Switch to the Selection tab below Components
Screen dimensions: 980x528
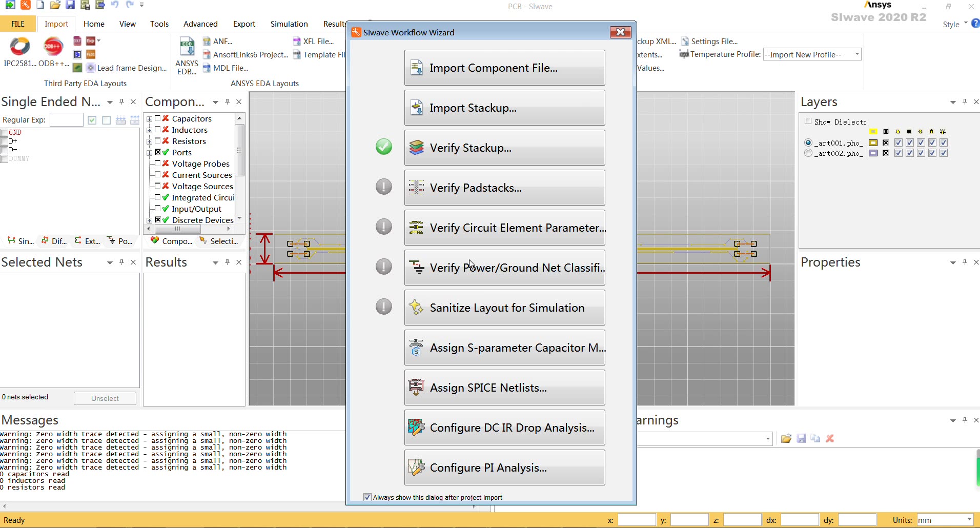click(x=219, y=241)
